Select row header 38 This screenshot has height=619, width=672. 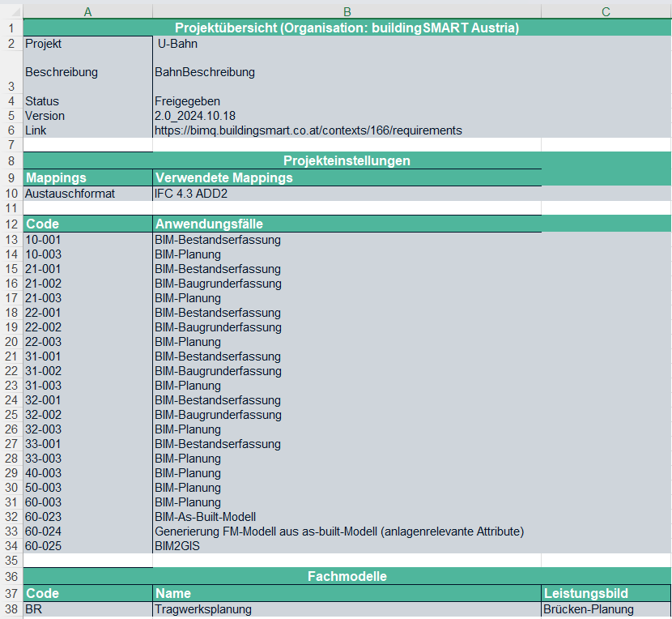coord(11,608)
